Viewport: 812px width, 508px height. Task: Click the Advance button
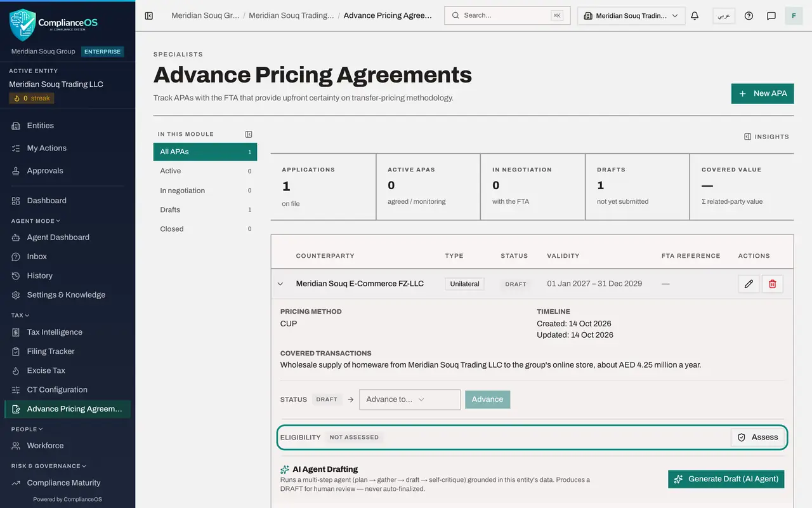point(487,399)
